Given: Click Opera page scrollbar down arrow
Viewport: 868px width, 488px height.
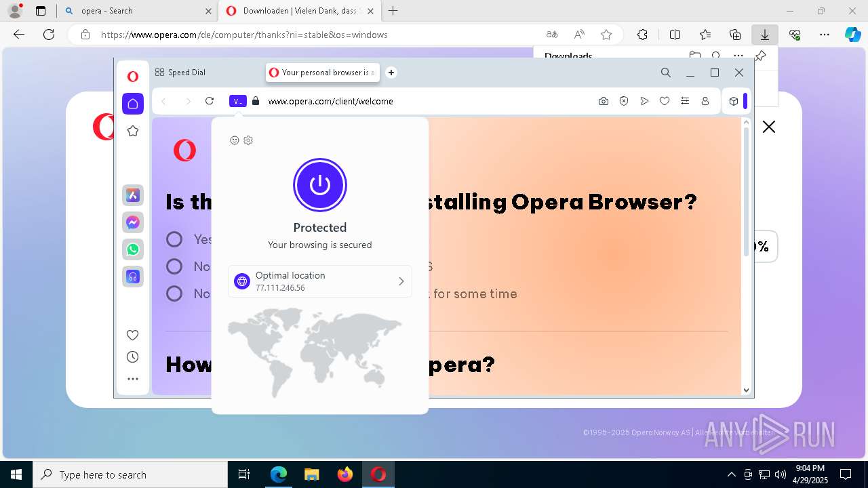Looking at the screenshot, I should pos(747,390).
